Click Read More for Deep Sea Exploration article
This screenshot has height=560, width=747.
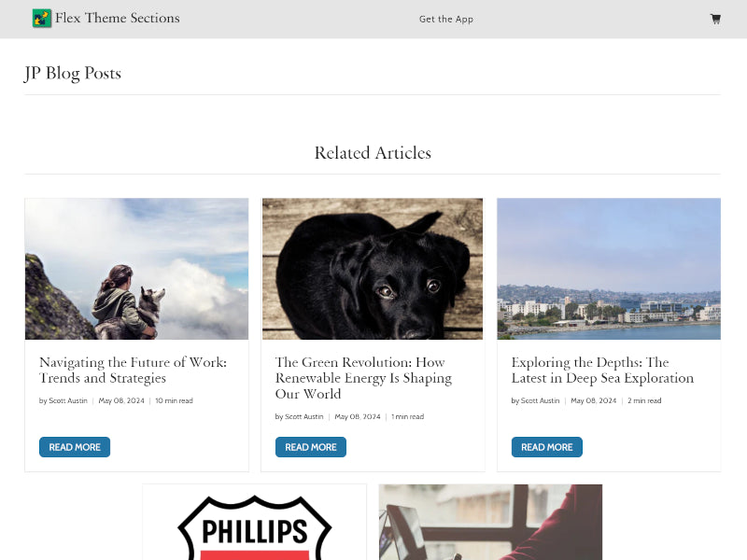click(547, 447)
